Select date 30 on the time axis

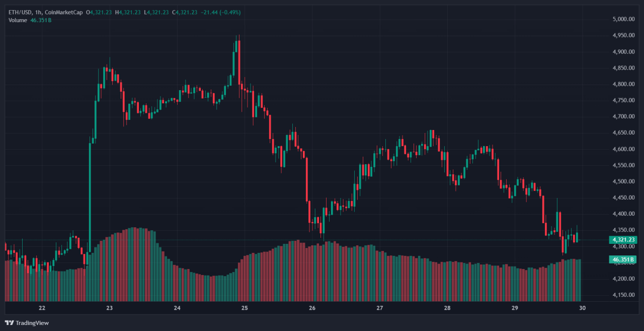582,308
